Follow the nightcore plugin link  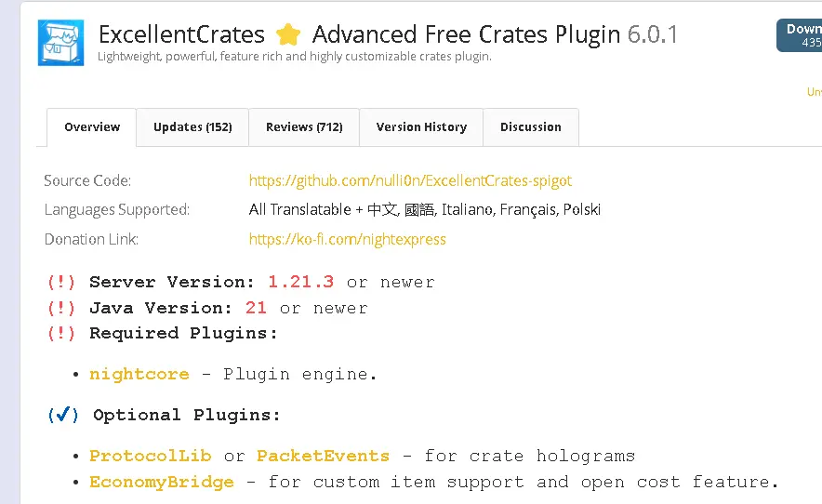pos(139,374)
